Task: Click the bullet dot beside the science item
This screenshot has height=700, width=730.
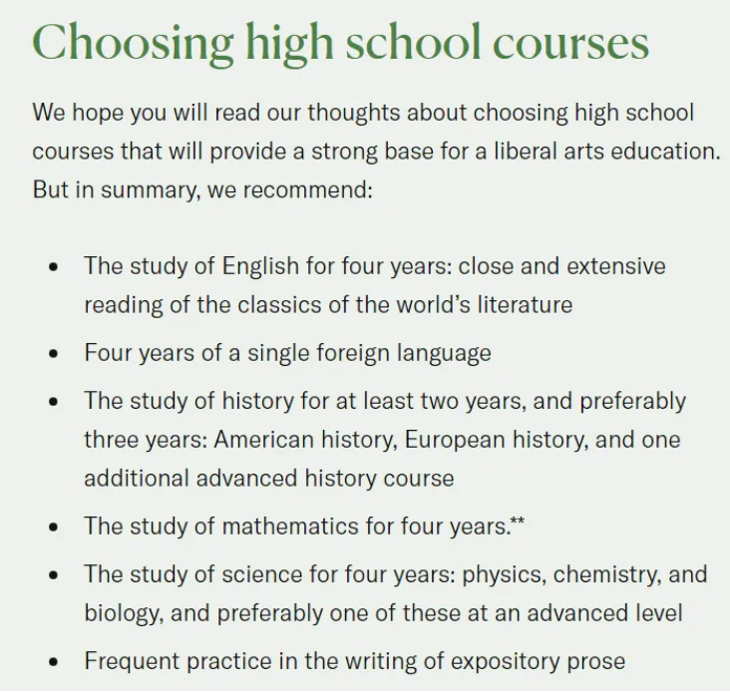Action: 52,575
